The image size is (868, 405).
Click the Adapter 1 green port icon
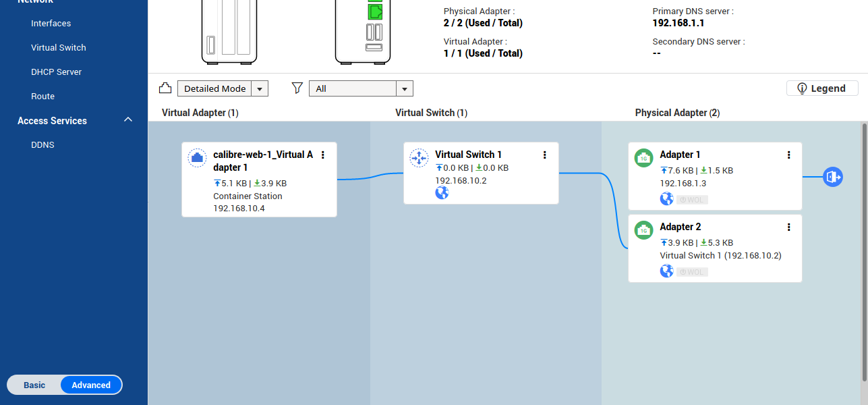pos(643,158)
